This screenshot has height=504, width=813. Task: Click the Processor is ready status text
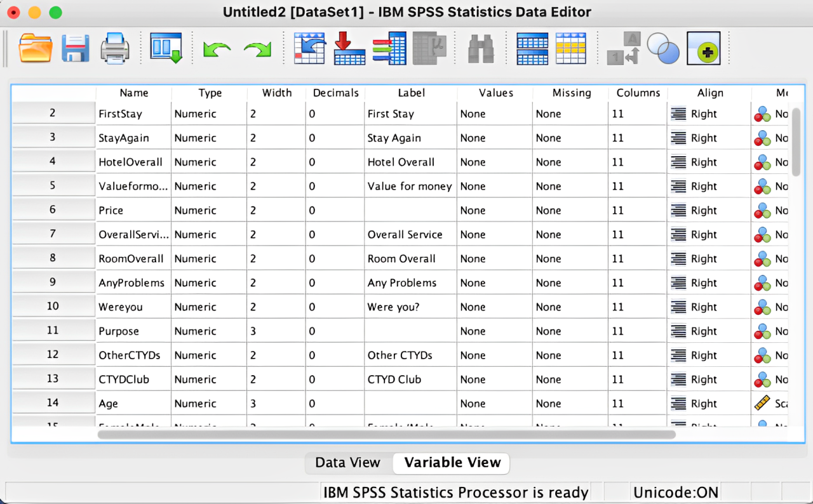point(456,493)
